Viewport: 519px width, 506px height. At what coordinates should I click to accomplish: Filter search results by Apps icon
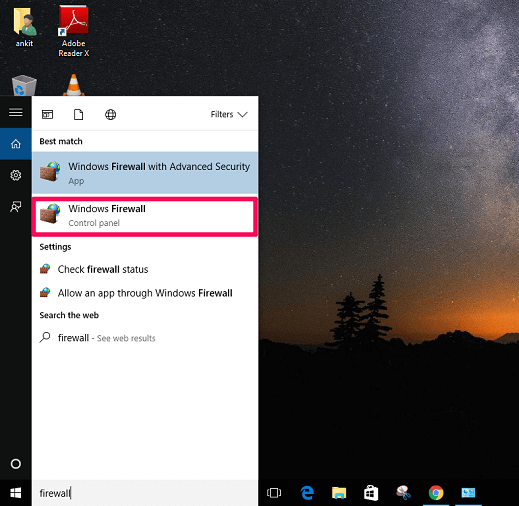click(x=47, y=115)
